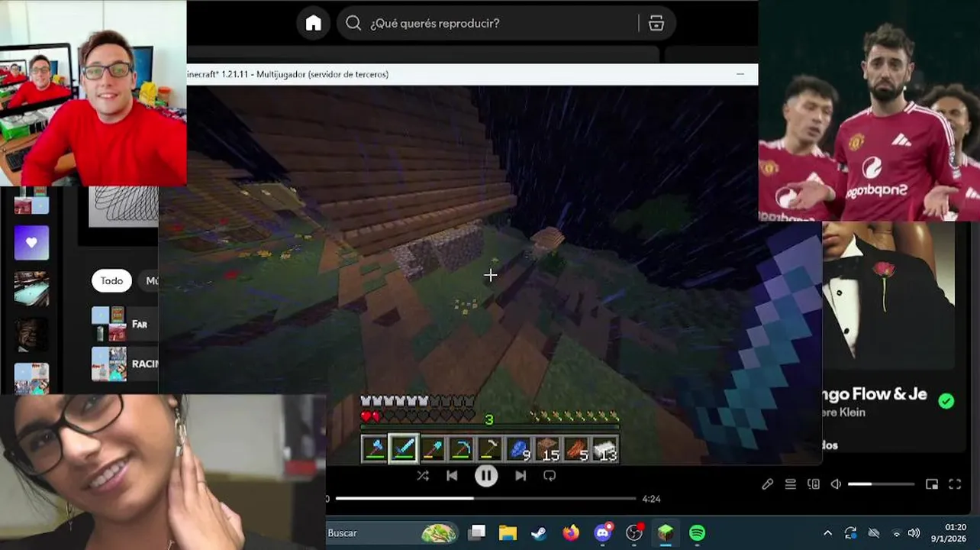Open Firefox from the taskbar

571,532
